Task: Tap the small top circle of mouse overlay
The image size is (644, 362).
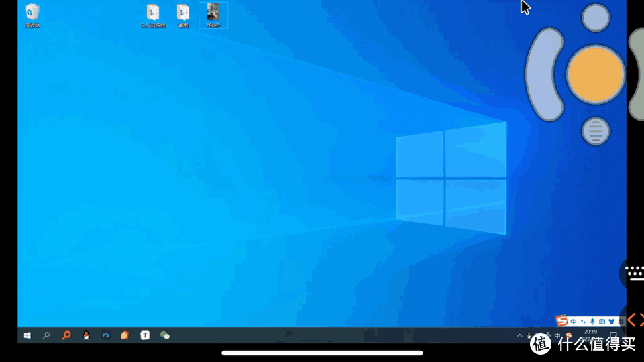Action: [596, 17]
